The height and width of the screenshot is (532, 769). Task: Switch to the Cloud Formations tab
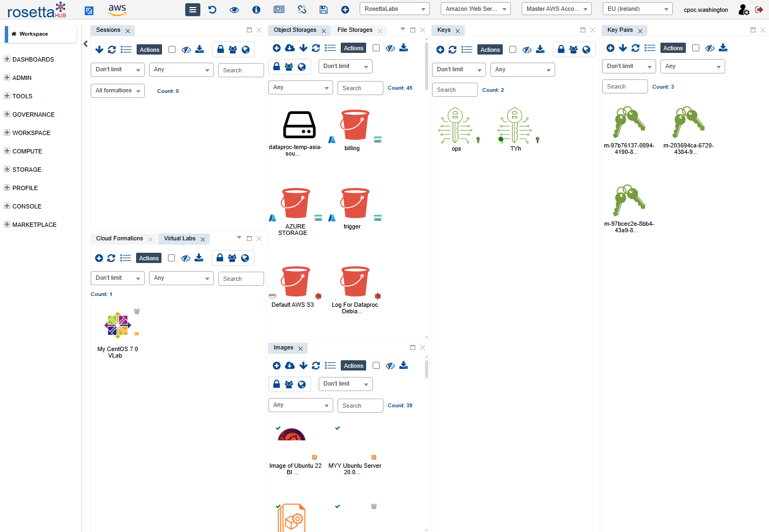[x=119, y=239]
